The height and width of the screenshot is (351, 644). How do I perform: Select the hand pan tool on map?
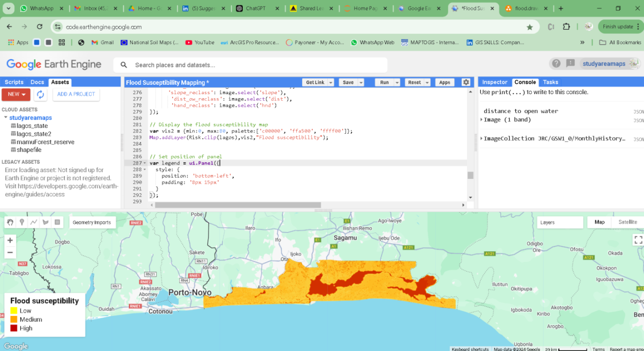tap(10, 223)
